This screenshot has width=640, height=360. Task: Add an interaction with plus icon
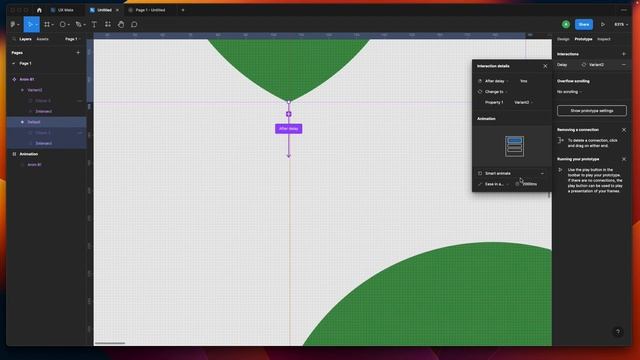623,54
